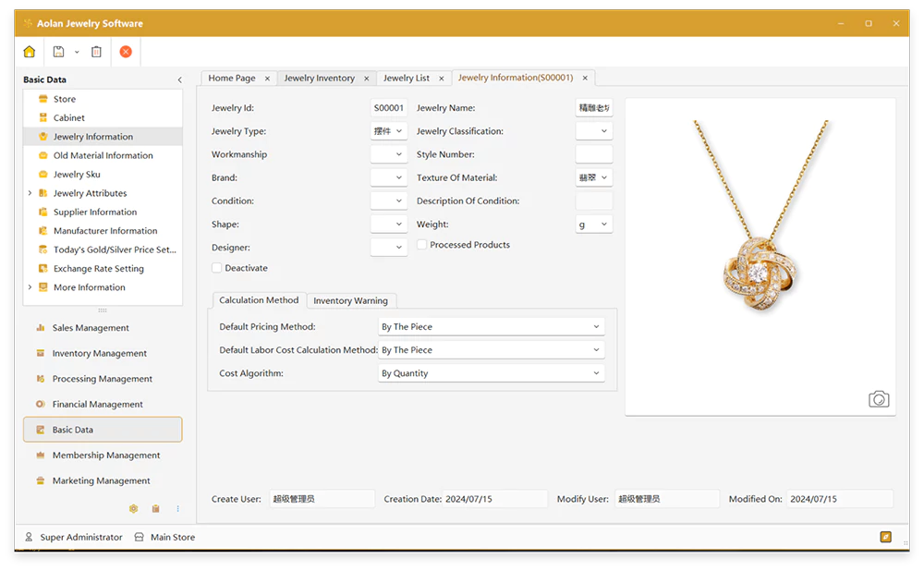The width and height of the screenshot is (924, 571).
Task: Select Supplier Information in the tree
Action: 95,213
